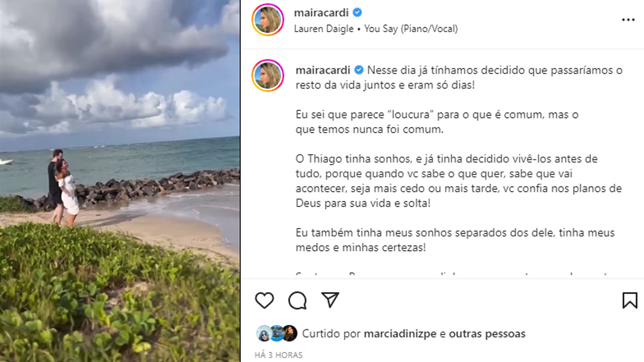Viewport: 644px width, 362px height.
Task: Click the second liker avatar thumbnail
Action: pos(277,333)
